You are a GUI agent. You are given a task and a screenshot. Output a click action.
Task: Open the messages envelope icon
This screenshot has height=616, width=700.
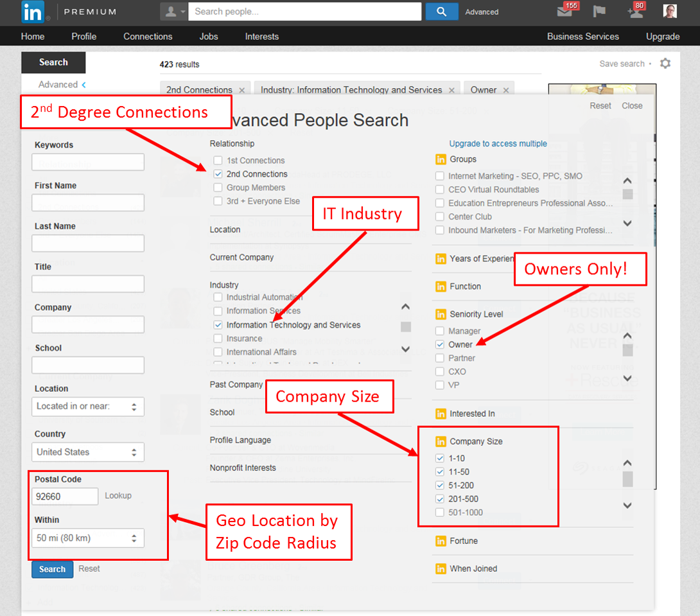click(565, 12)
